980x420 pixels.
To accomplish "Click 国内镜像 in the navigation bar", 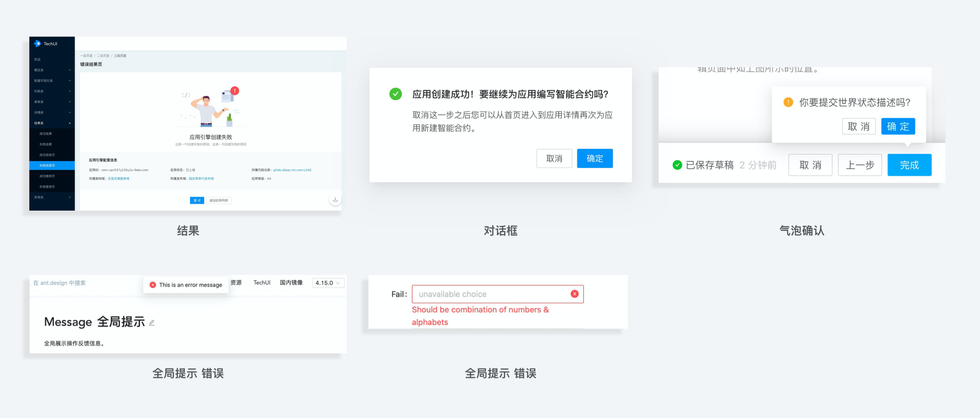I will [292, 283].
